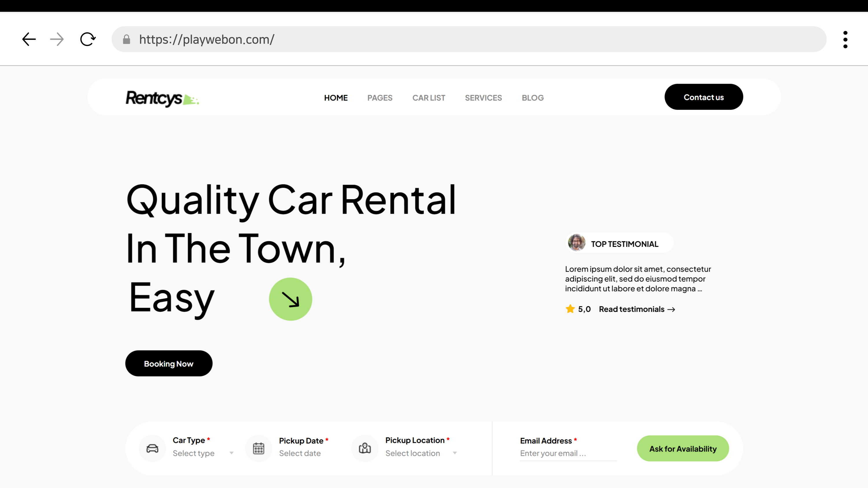Viewport: 868px width, 488px height.
Task: Click the car icon beside Car Type
Action: 152,448
